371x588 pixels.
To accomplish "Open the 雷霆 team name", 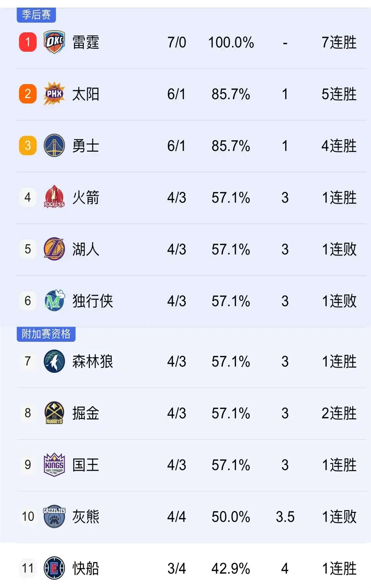I will coord(86,43).
